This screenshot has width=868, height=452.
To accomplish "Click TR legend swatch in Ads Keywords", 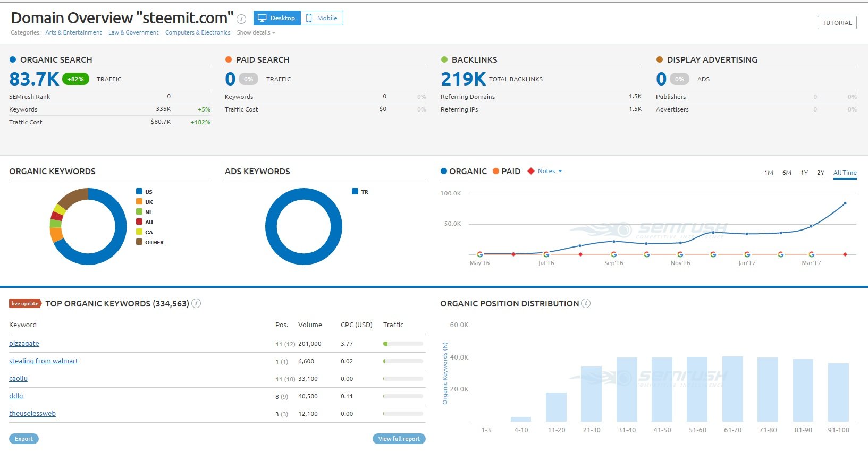I will 355,191.
